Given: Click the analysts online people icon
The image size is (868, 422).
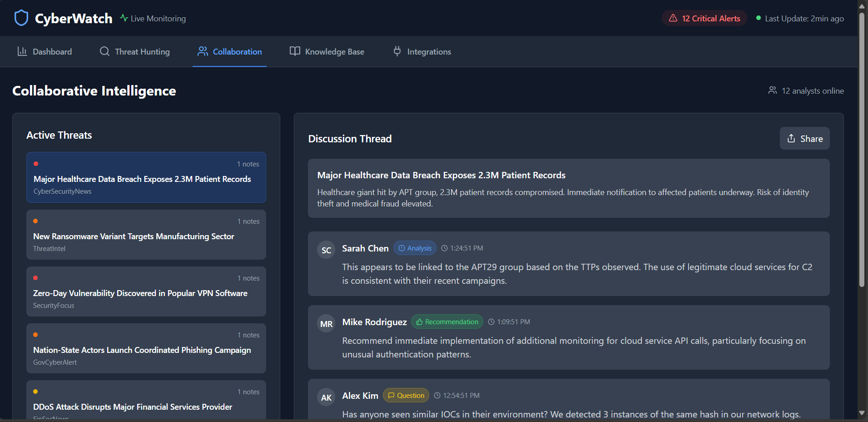Looking at the screenshot, I should point(773,90).
